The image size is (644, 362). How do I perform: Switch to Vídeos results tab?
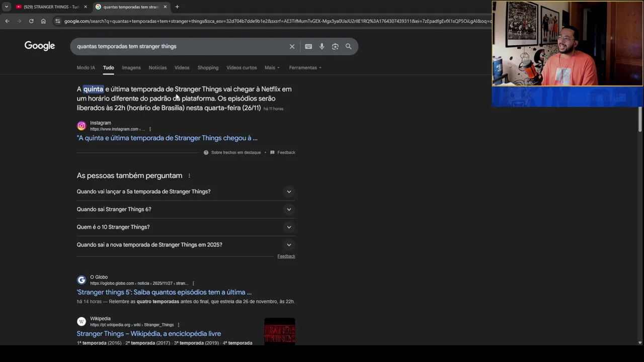pyautogui.click(x=182, y=67)
